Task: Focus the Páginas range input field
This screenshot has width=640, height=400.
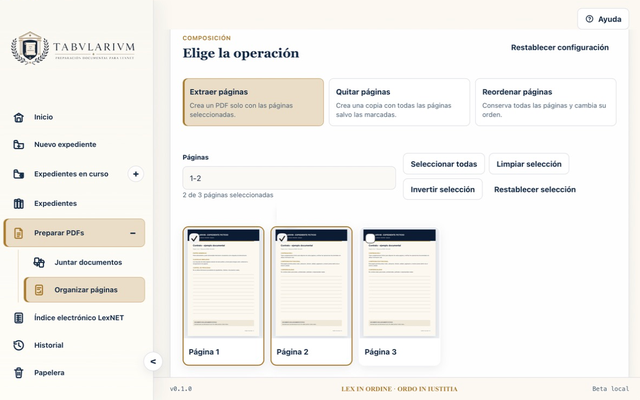Action: click(289, 178)
